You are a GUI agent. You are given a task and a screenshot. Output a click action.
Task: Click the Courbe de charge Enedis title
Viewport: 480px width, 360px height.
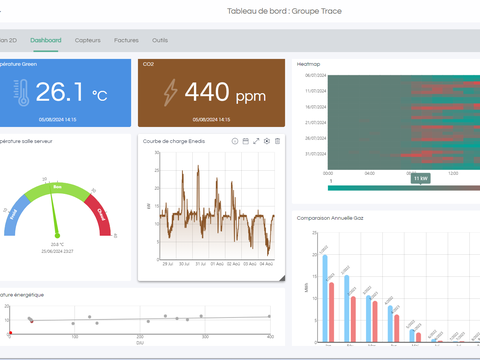tap(174, 141)
